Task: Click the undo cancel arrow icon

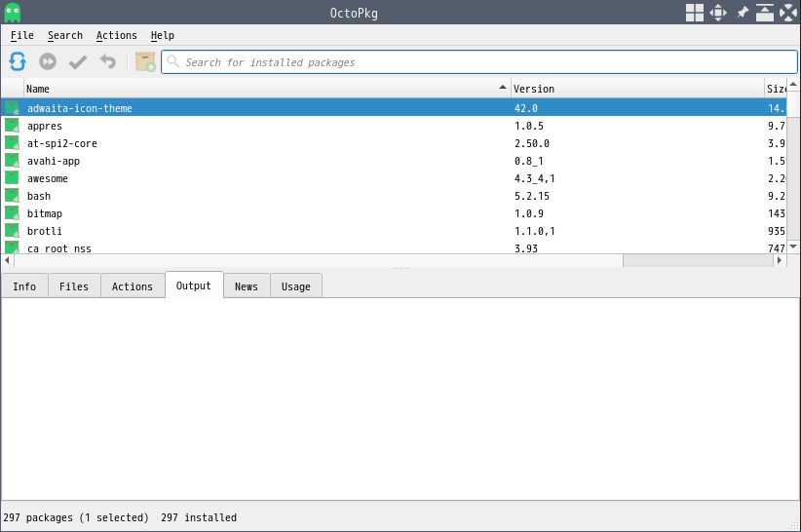Action: [x=108, y=61]
